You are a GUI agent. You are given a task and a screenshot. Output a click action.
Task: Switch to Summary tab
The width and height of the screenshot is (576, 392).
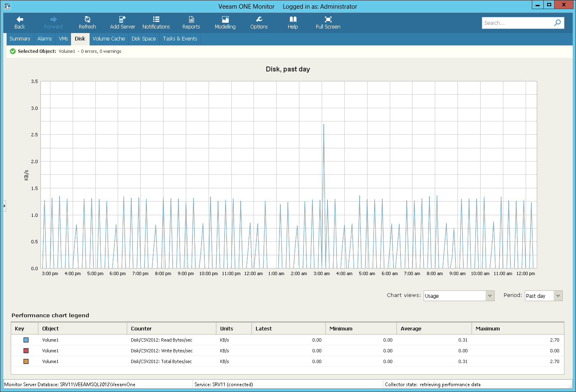click(20, 39)
